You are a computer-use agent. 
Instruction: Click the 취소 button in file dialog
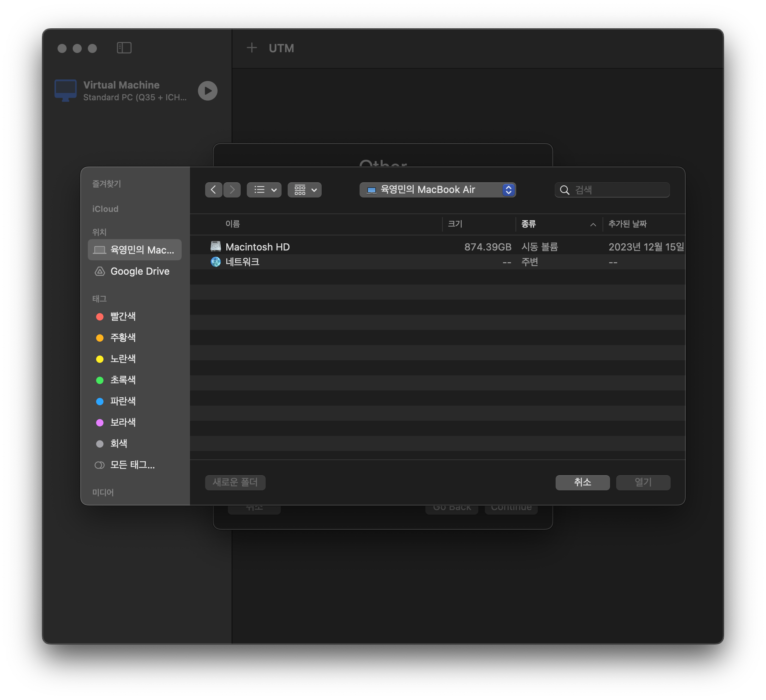pos(582,482)
